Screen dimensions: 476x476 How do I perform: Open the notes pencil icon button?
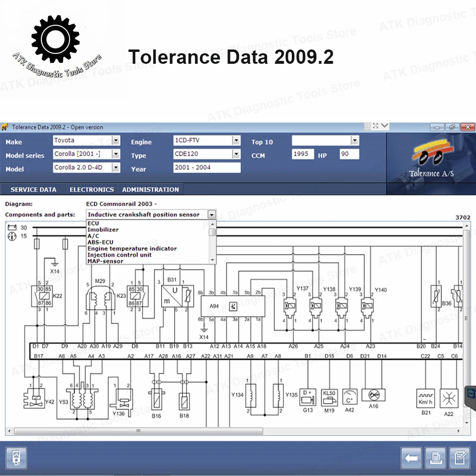tap(460, 457)
